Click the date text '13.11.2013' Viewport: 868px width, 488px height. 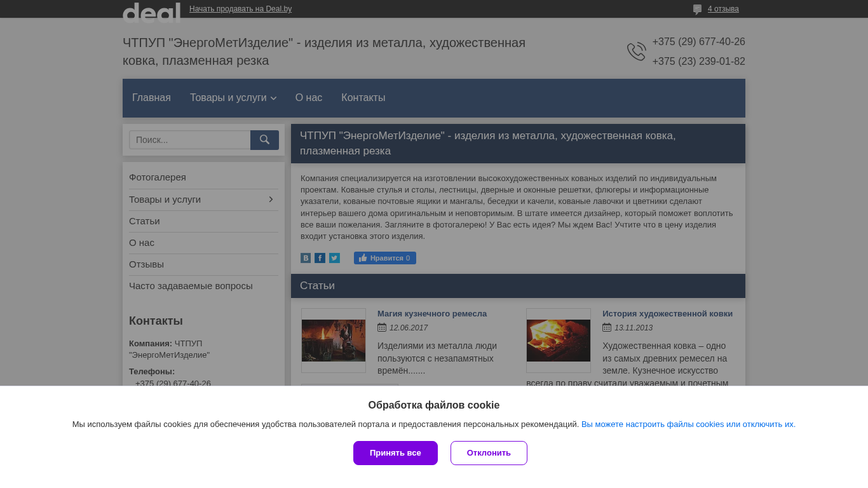point(634,328)
